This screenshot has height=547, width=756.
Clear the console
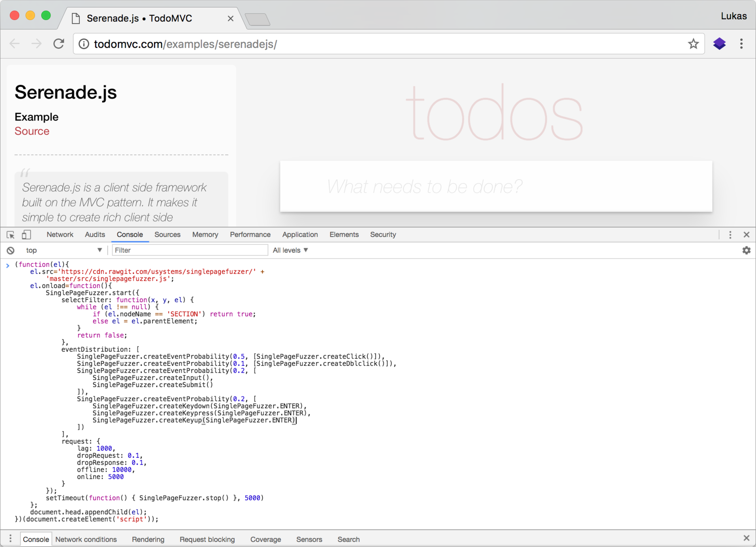(x=11, y=250)
